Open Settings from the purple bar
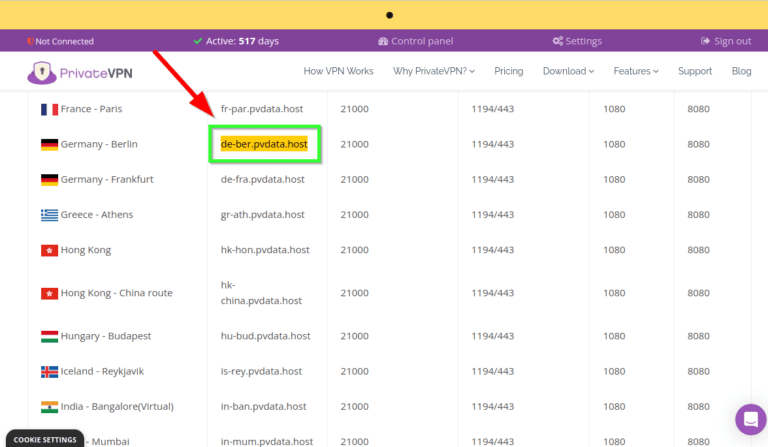 point(577,41)
